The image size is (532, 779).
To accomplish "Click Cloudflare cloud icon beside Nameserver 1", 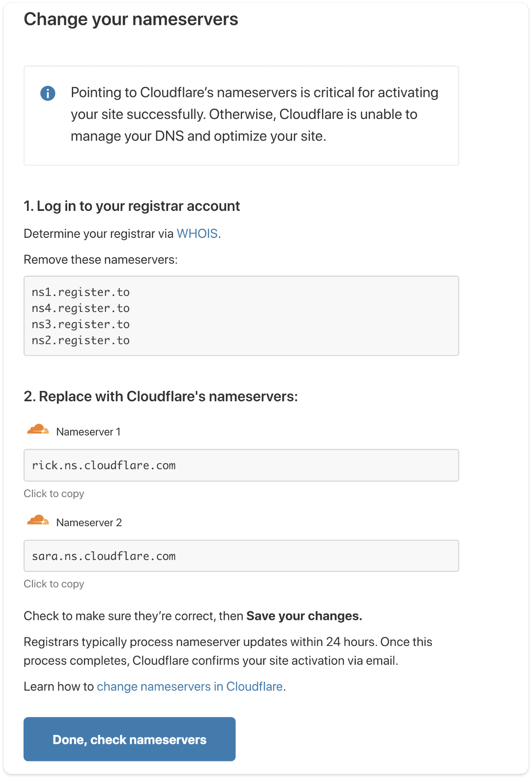I will (x=38, y=429).
